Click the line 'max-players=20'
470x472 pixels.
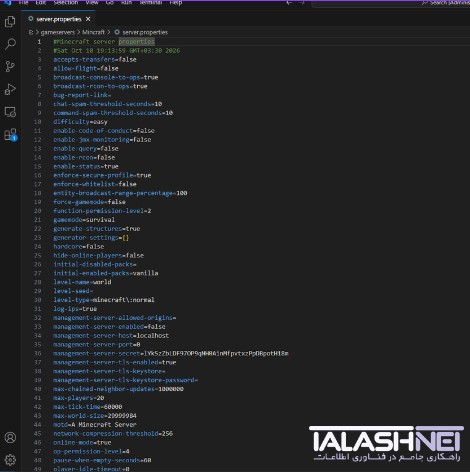tap(79, 398)
